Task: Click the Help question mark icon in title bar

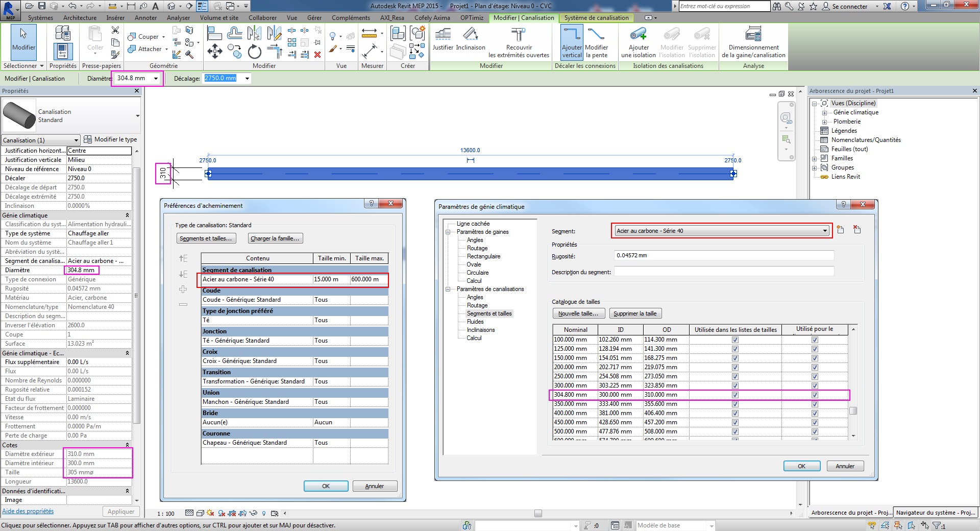Action: (905, 6)
